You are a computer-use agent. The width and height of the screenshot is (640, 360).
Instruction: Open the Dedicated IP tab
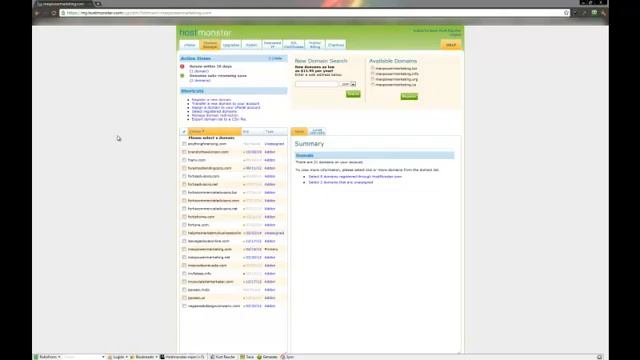coord(272,45)
